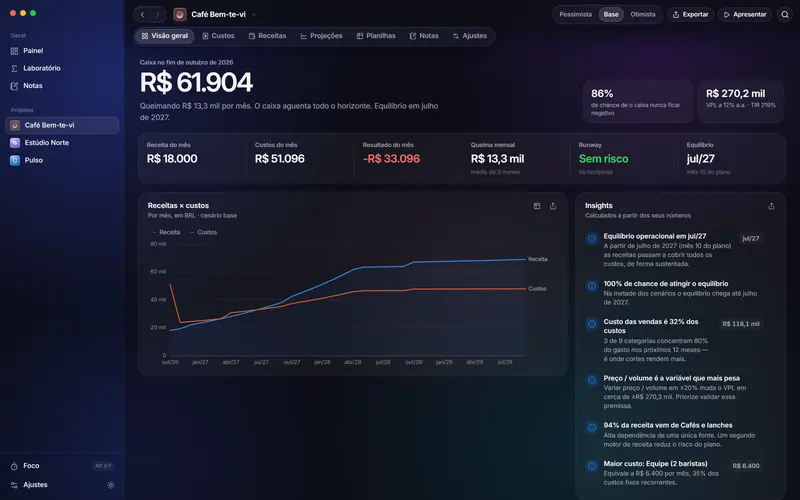Click info icon beside Preço / volume insight
The height and width of the screenshot is (500, 800).
point(592,380)
